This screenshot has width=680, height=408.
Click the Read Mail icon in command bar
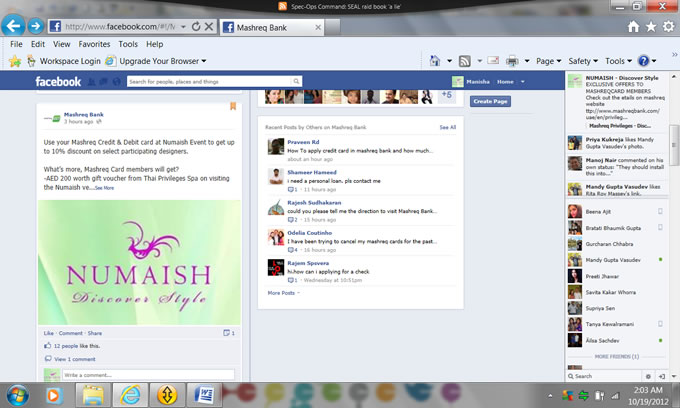493,61
